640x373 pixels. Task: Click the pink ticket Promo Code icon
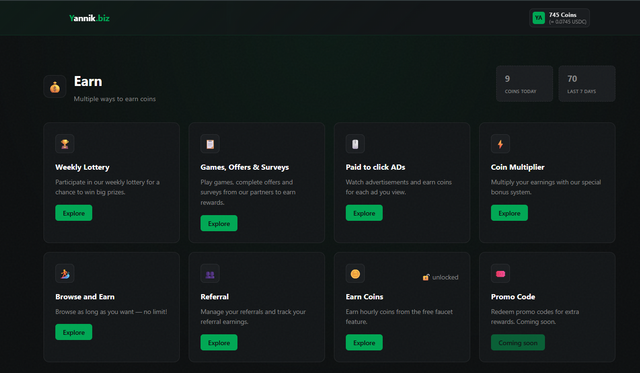[x=500, y=273]
